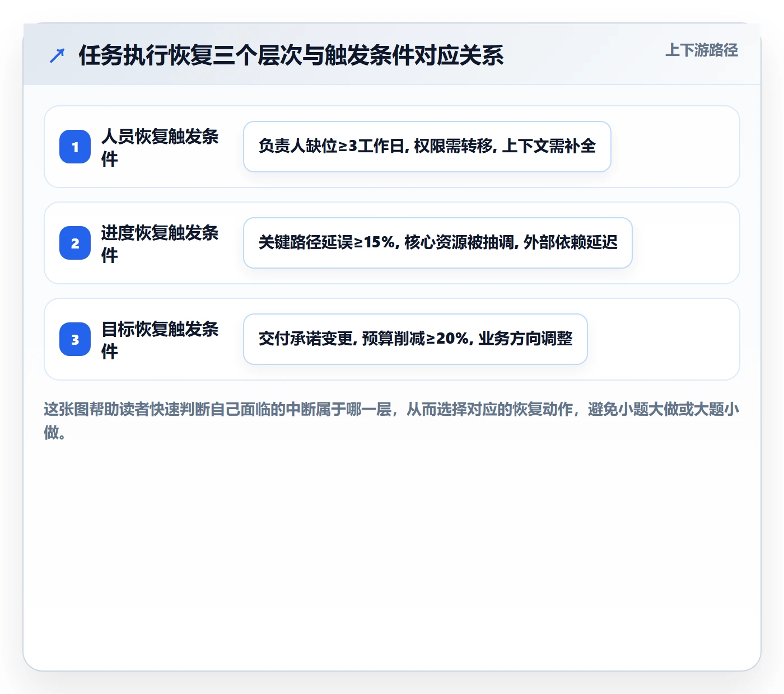Select the 人员恢复触发条件 label
The height and width of the screenshot is (694, 784).
point(160,147)
